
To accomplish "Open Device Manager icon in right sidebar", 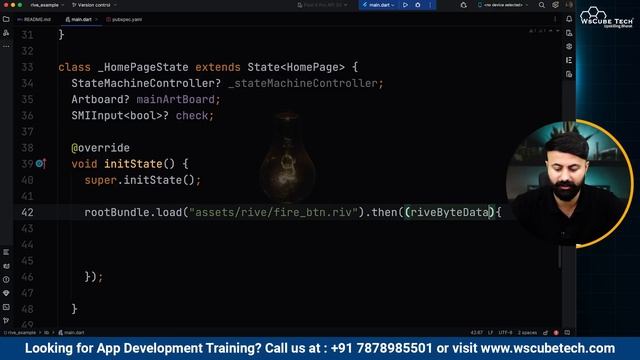I will pos(569,33).
